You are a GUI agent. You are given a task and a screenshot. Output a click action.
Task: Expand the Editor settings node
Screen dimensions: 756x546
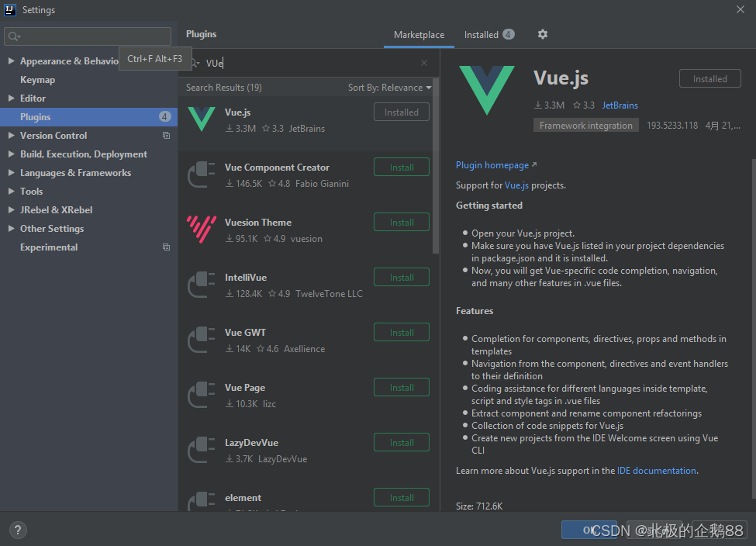11,98
